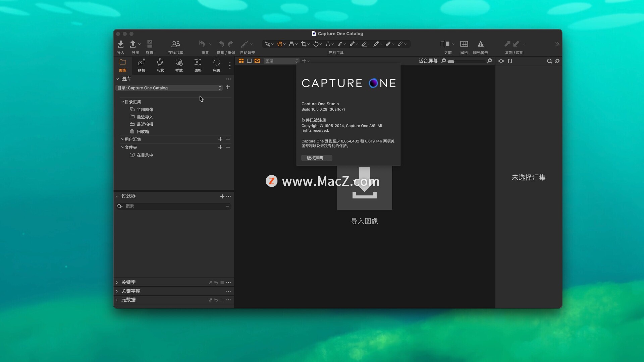This screenshot has height=362, width=644.
Task: Collapse the 图库 panel section
Action: [117, 79]
